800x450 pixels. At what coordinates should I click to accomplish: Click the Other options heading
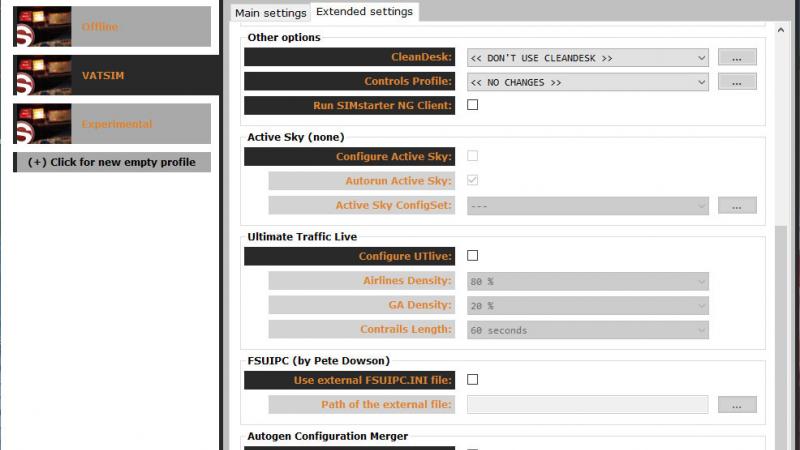coord(284,37)
